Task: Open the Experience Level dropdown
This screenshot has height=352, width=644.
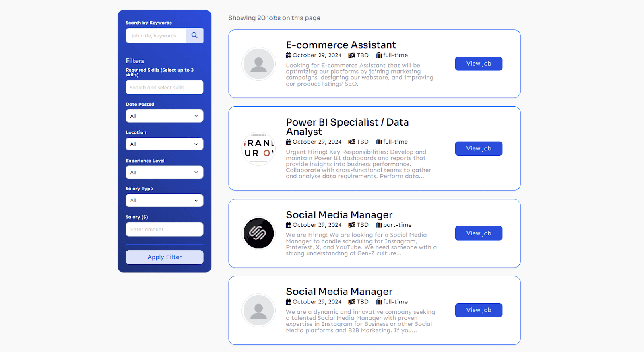Action: (164, 172)
